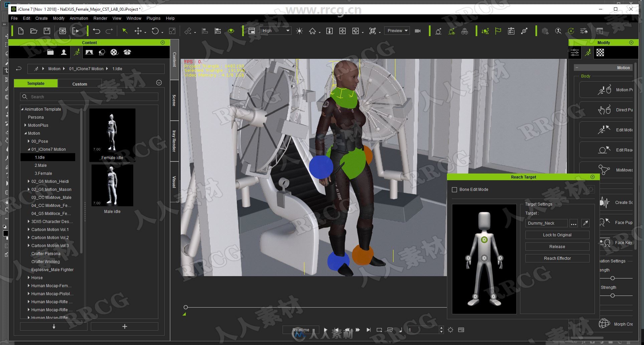Screen dimensions: 644x345
Task: Click the Export icon in the toolbar
Action: (76, 31)
